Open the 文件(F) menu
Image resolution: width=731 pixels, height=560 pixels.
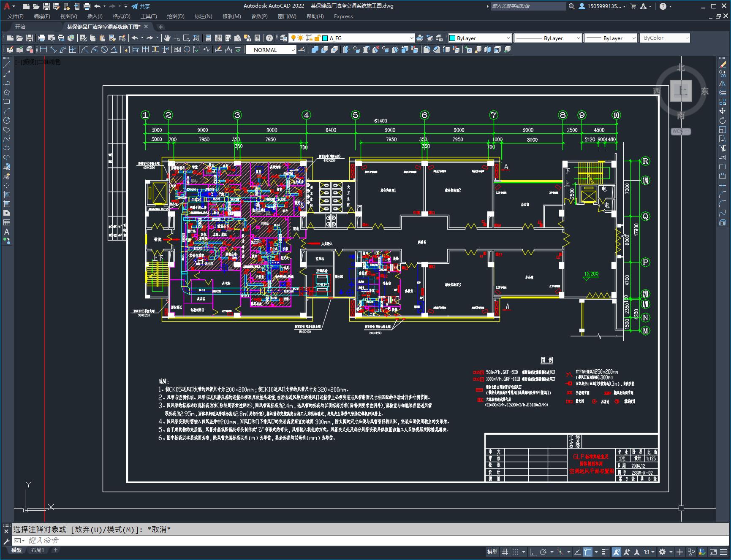point(16,16)
